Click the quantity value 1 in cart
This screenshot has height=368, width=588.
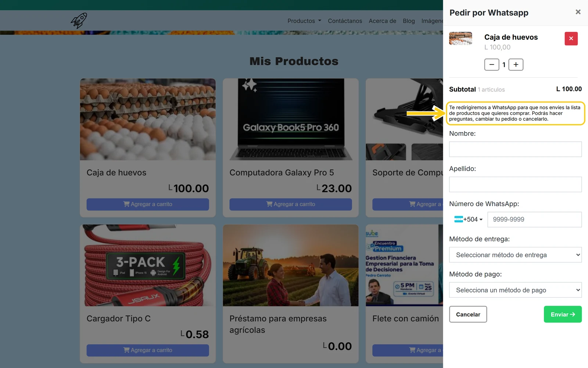[504, 65]
